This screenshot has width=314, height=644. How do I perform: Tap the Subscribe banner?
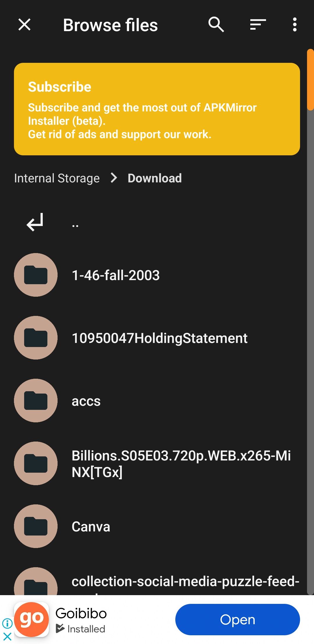point(157,109)
